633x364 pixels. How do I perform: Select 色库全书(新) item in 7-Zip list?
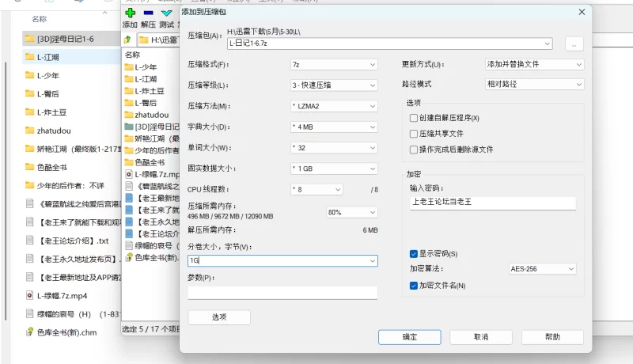tap(151, 257)
